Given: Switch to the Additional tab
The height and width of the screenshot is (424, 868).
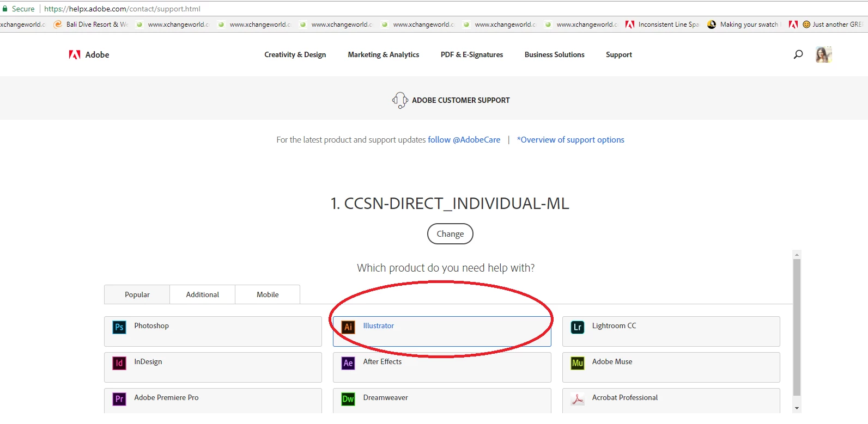Looking at the screenshot, I should point(203,294).
